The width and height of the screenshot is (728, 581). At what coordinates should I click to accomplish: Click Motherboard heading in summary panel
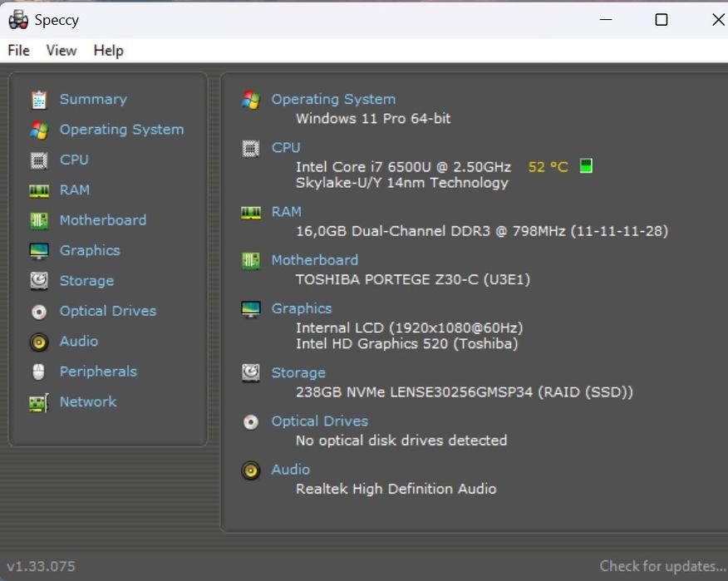coord(315,259)
